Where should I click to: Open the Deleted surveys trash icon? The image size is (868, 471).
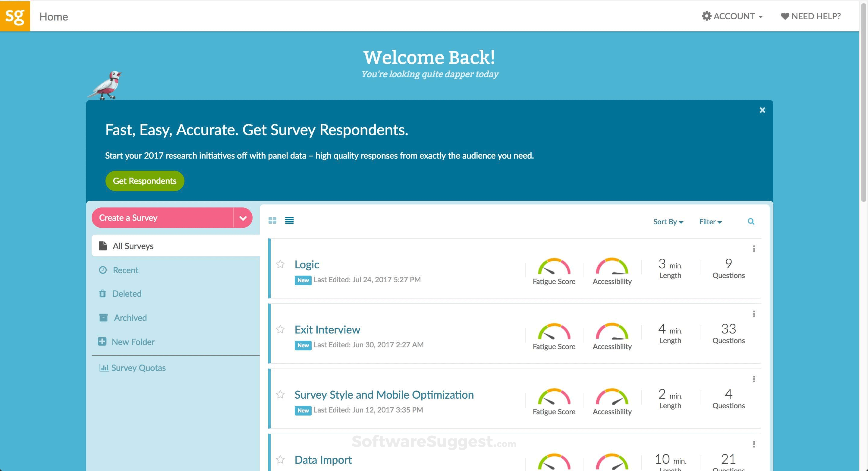point(103,293)
